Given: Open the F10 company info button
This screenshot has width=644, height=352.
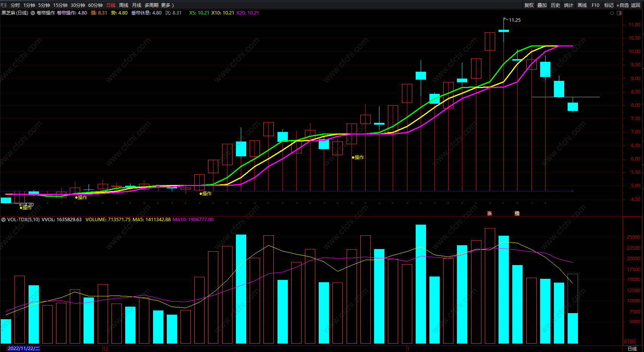Looking at the screenshot, I should pos(596,5).
